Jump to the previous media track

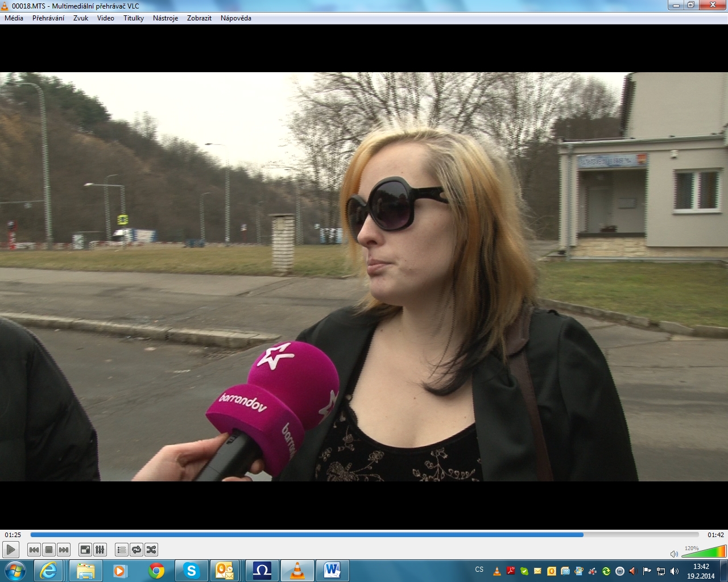click(x=34, y=550)
